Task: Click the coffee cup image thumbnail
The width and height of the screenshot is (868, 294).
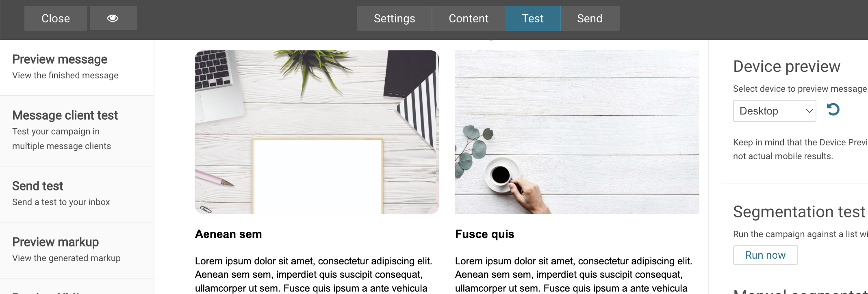Action: point(577,132)
